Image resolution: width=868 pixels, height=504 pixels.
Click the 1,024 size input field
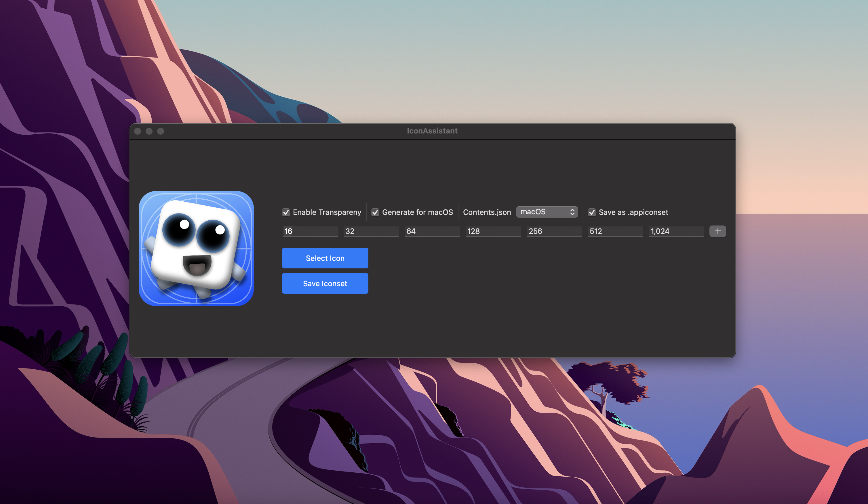[x=676, y=231]
